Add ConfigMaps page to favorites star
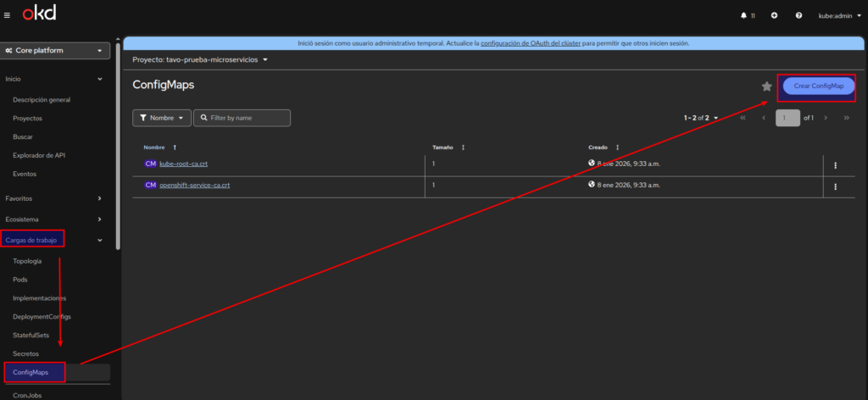The image size is (868, 400). (766, 86)
